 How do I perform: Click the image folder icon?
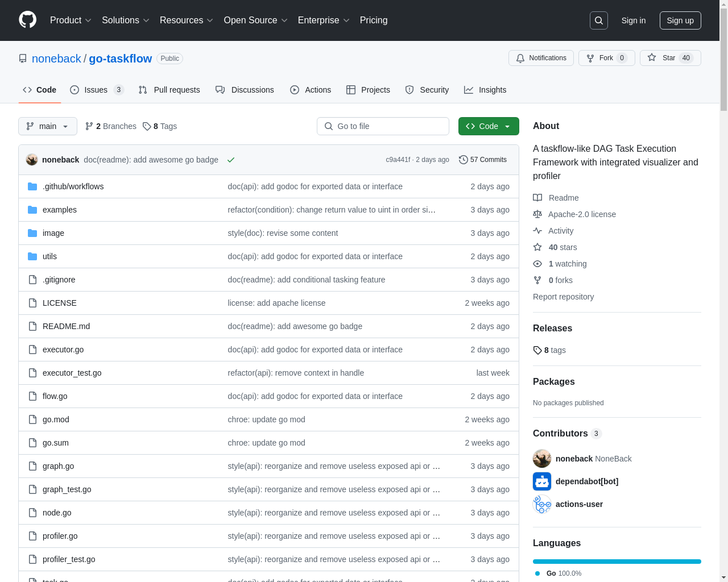tap(32, 233)
